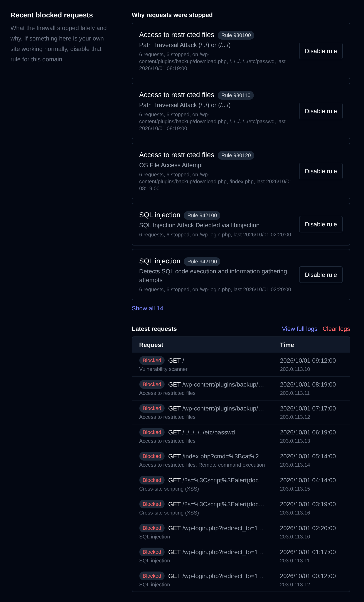Click 'Why requests were stopped' heading

172,15
